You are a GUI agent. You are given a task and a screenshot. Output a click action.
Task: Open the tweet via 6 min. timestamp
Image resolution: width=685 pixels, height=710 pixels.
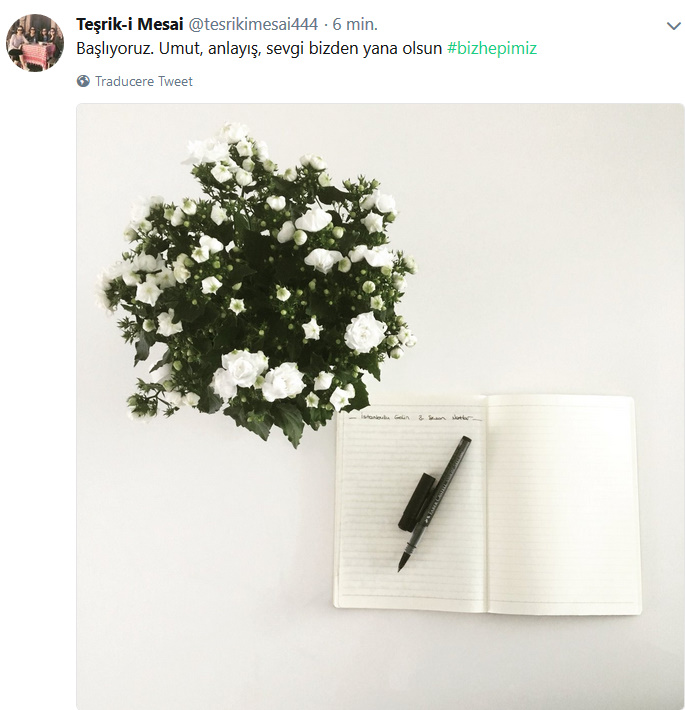point(355,24)
